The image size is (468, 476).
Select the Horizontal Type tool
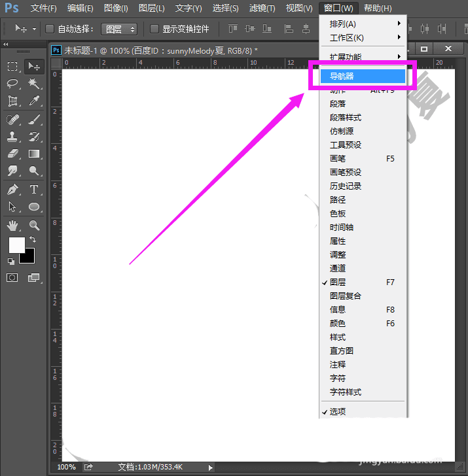34,190
